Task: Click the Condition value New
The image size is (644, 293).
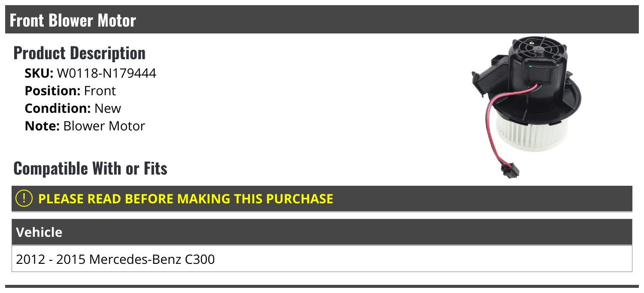Action: tap(108, 109)
